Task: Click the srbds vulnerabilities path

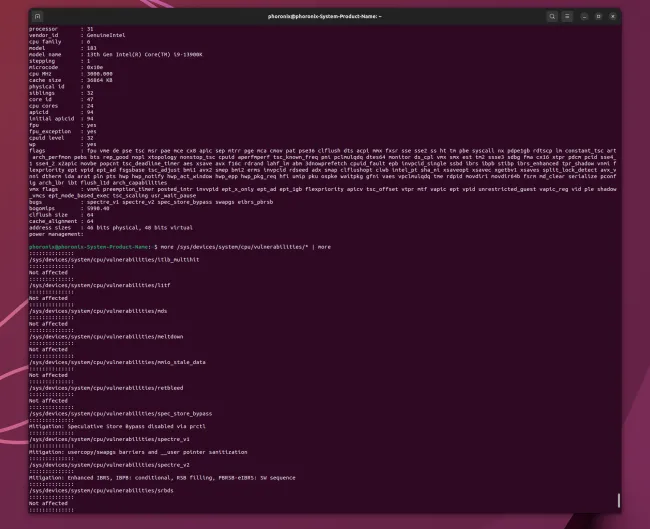Action: 101,490
